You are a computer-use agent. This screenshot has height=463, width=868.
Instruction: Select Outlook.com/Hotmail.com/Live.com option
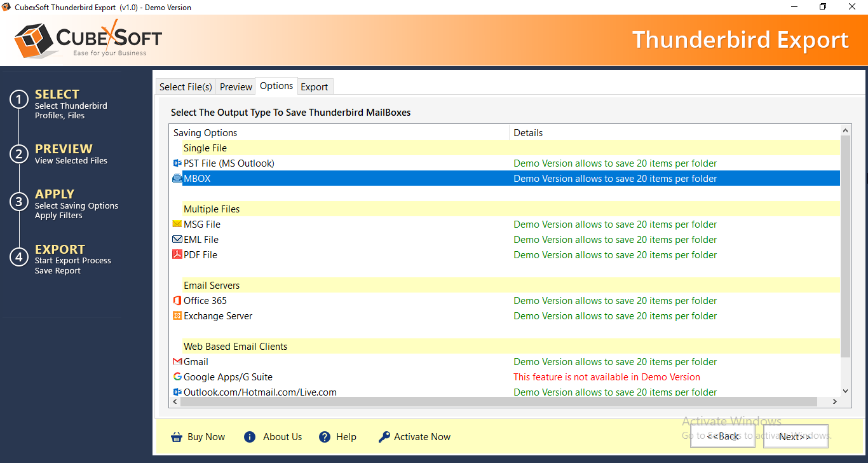pos(260,392)
